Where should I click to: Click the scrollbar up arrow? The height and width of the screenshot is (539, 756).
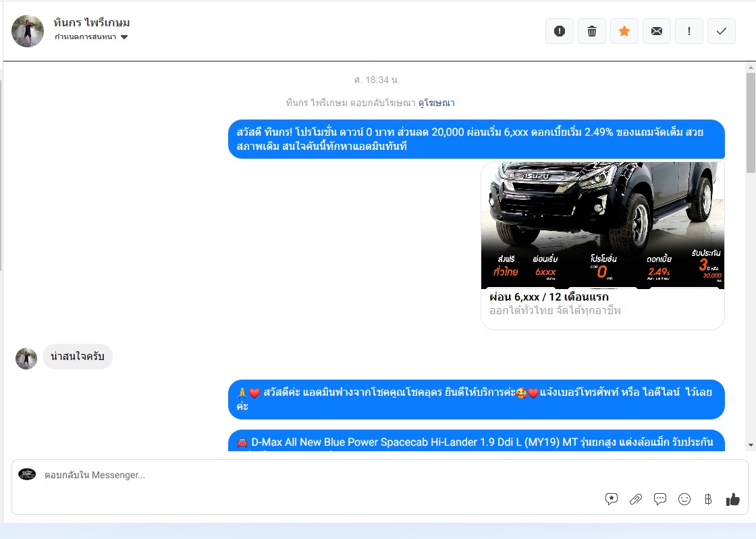(x=751, y=67)
